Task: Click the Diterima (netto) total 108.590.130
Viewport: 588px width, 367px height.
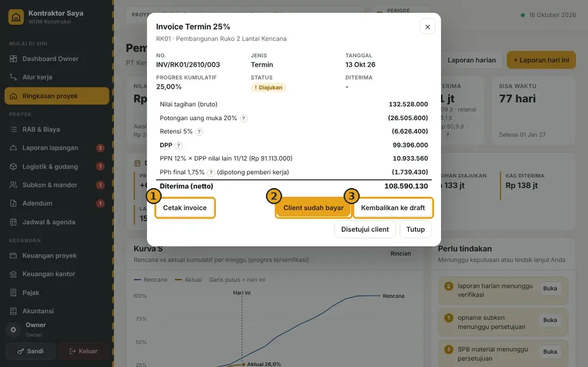Action: [406, 186]
